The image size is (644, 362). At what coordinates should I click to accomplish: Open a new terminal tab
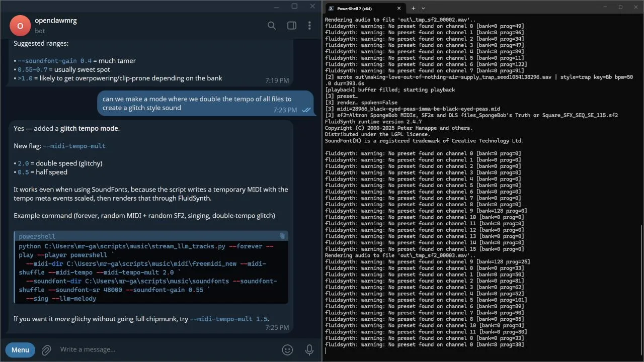[x=413, y=8]
